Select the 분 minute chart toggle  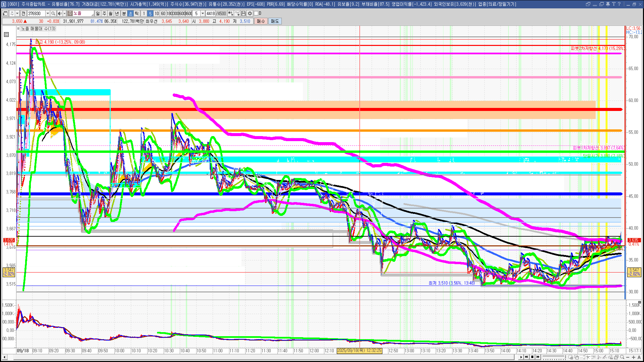point(124,13)
